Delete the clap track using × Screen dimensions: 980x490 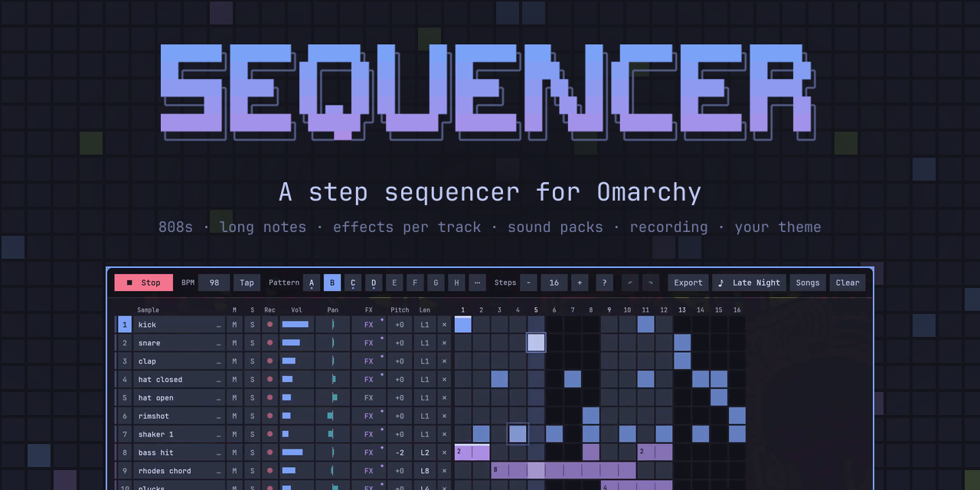coord(444,361)
